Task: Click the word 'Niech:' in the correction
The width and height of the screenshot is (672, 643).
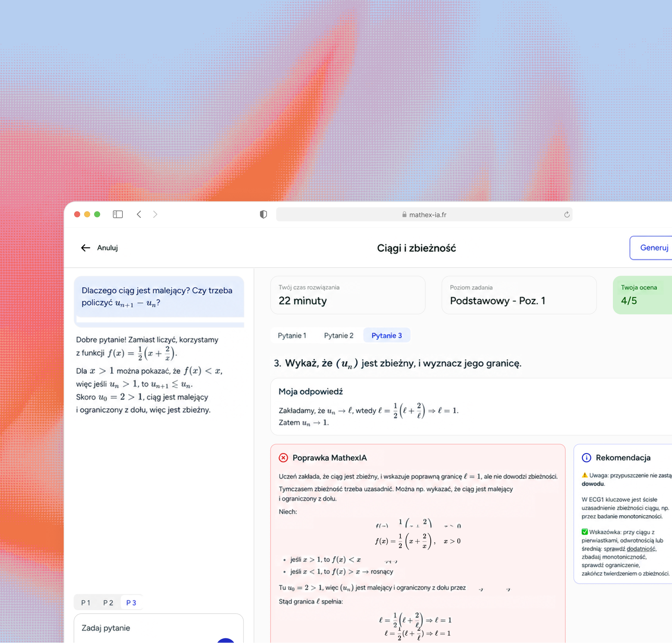Action: tap(288, 512)
